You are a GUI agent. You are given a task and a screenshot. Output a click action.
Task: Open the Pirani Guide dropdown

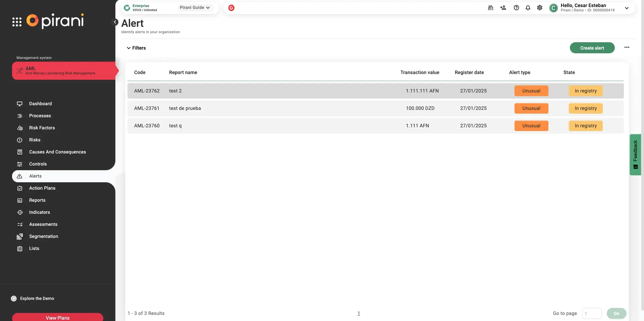pyautogui.click(x=195, y=7)
